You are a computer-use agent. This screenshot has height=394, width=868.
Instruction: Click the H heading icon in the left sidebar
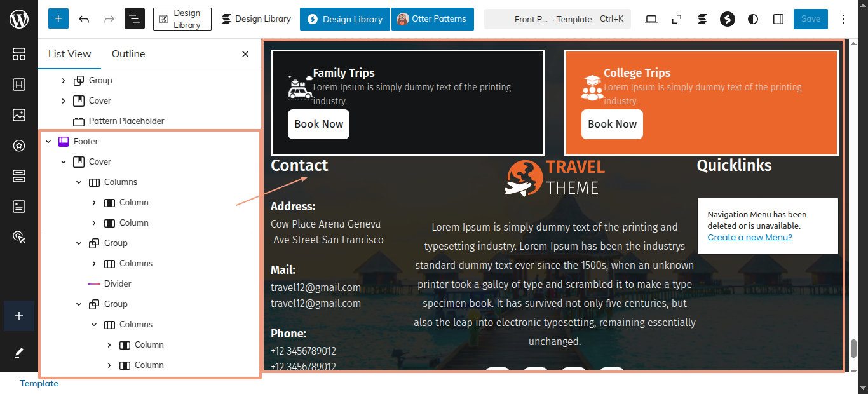19,85
